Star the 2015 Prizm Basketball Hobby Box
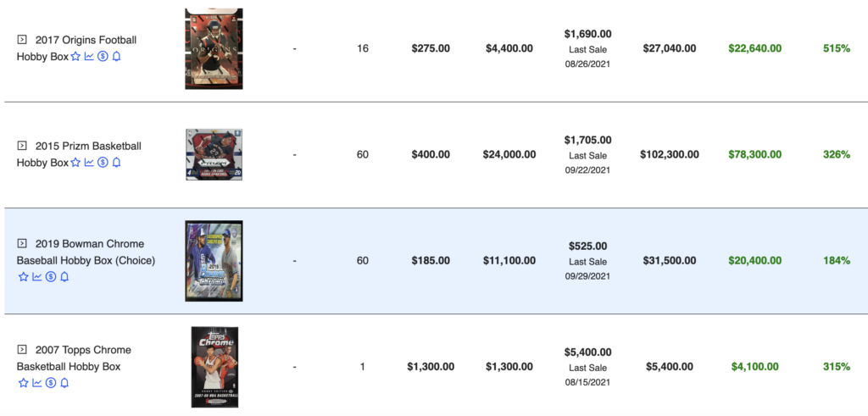The width and height of the screenshot is (868, 416). click(x=75, y=163)
